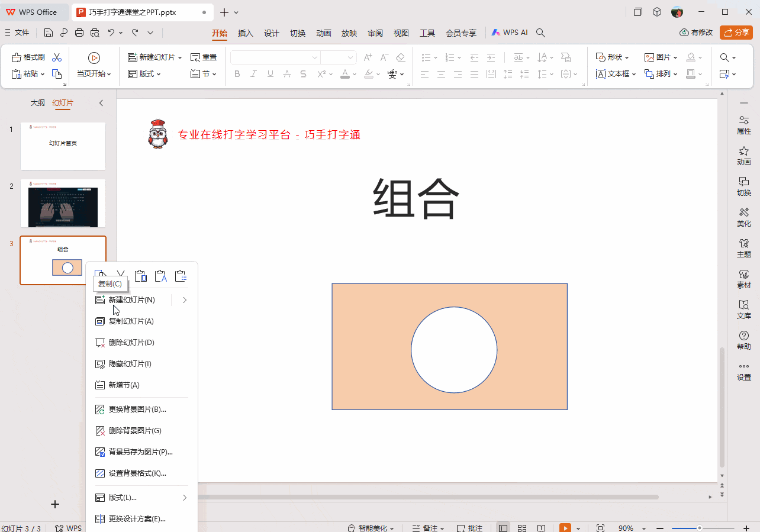Click the 有修改 changes status button
Screen dimensions: 760x532
696,33
